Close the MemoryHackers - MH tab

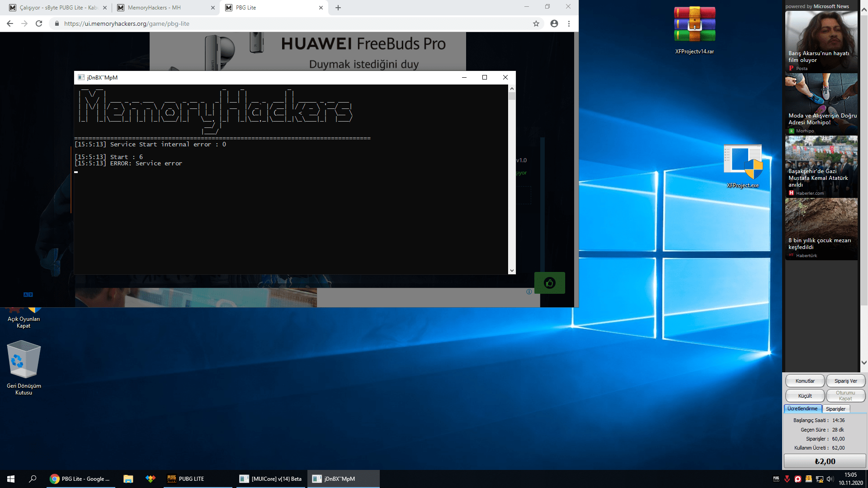213,8
